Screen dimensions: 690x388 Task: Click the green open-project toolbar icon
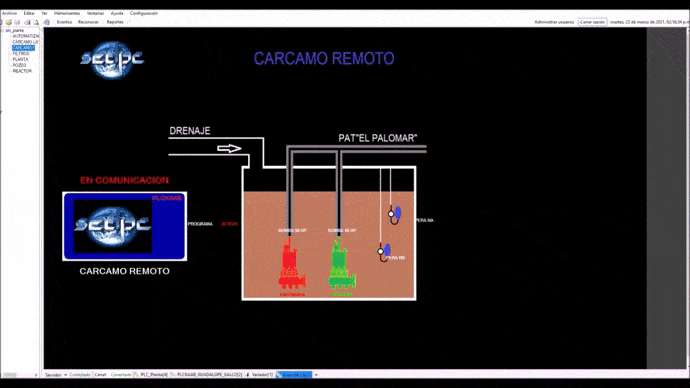coord(9,22)
